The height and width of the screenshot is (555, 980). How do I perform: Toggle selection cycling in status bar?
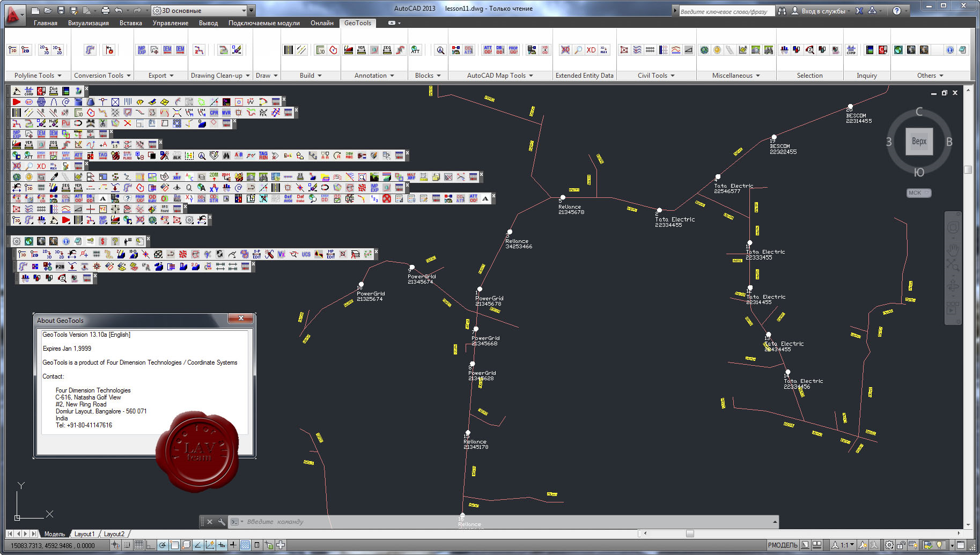coord(269,545)
